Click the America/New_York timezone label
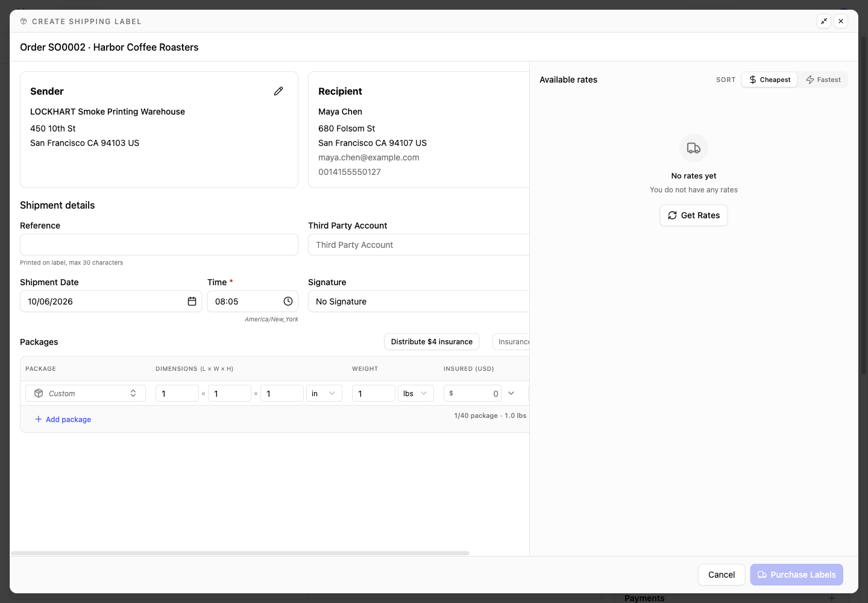The height and width of the screenshot is (603, 868). coord(271,320)
